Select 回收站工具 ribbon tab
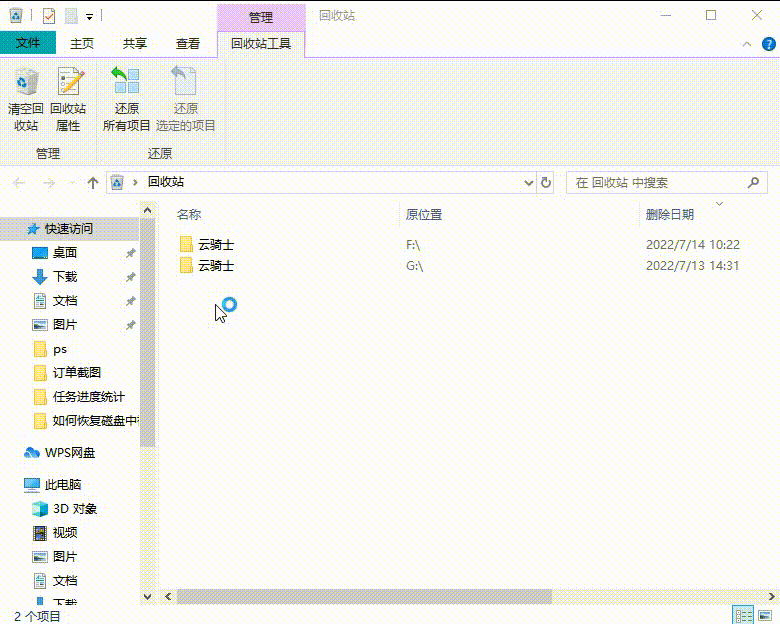The image size is (780, 624). click(x=261, y=44)
